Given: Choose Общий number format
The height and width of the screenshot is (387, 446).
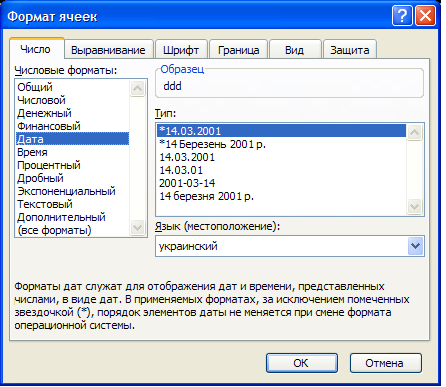Looking at the screenshot, I should (x=73, y=87).
